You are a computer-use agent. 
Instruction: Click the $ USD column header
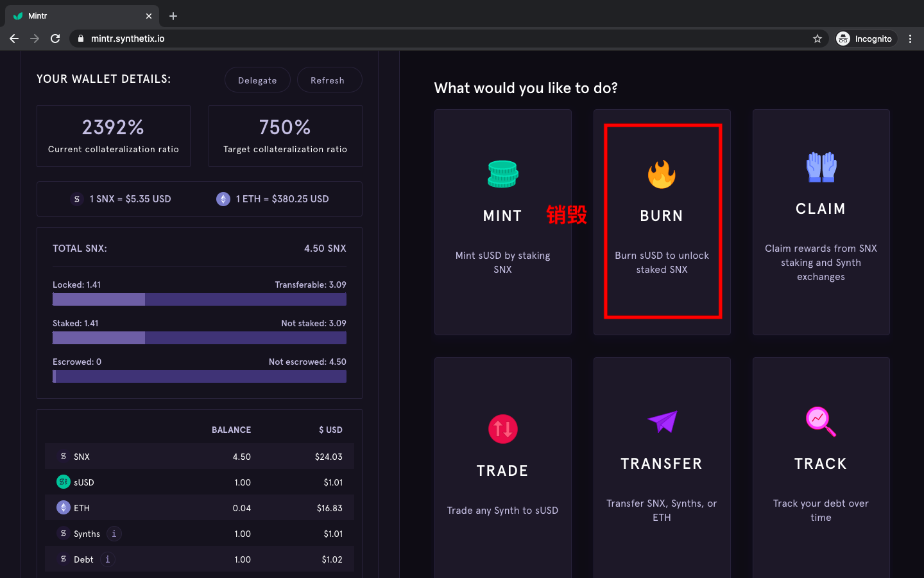pos(330,430)
